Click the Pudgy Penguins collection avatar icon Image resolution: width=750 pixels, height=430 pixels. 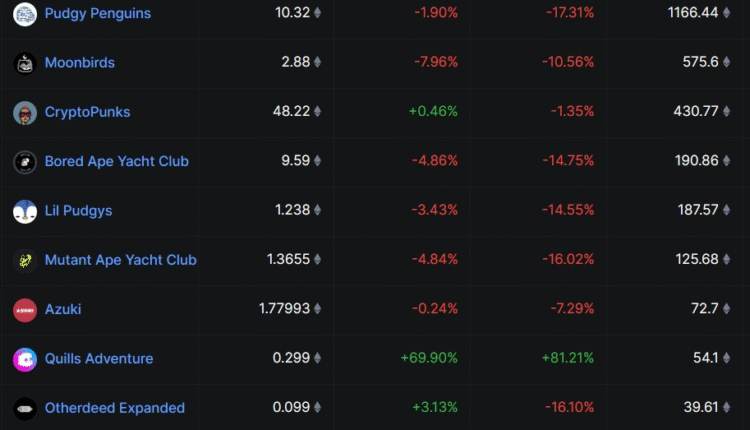(25, 14)
